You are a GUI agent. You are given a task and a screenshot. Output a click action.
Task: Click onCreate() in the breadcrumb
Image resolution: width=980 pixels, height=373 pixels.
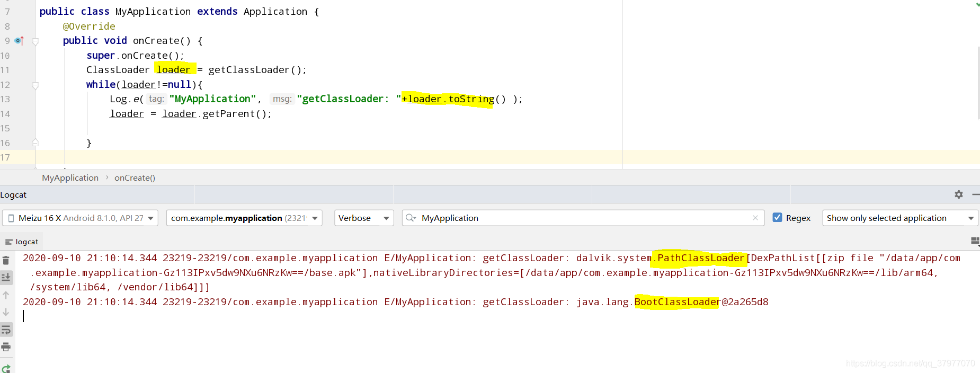tap(135, 178)
